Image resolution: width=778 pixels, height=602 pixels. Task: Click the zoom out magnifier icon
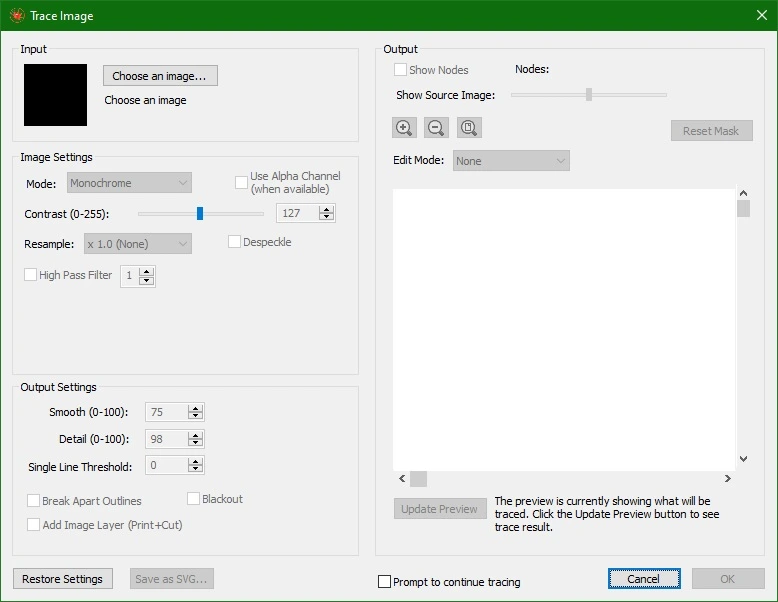[436, 128]
